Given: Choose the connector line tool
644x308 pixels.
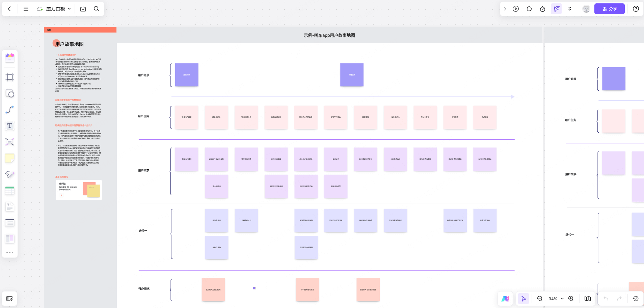Looking at the screenshot, I should [10, 110].
